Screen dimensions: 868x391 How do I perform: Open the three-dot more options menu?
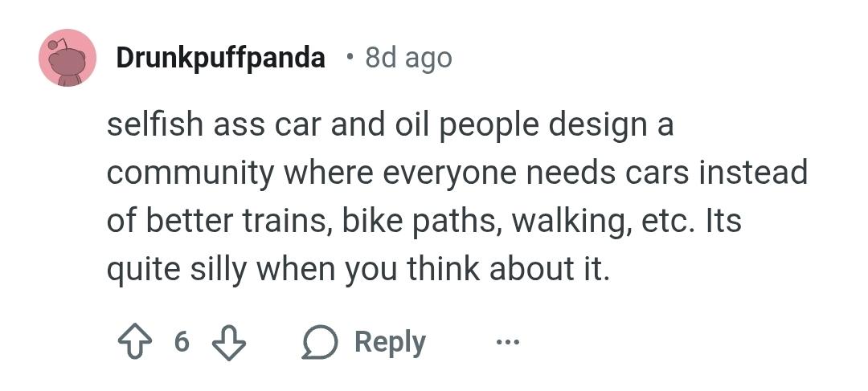pos(507,343)
